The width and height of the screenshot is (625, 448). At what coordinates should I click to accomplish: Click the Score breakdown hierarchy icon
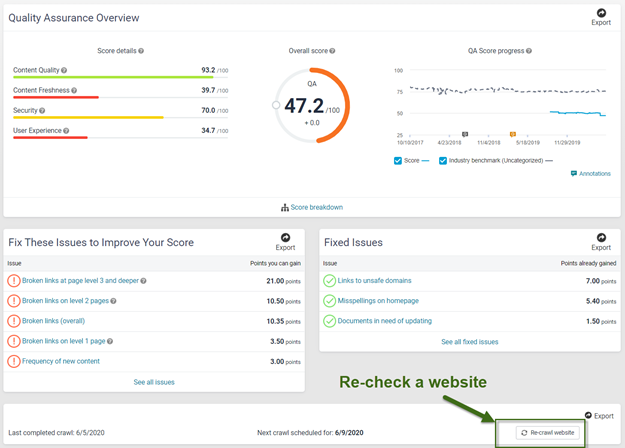(285, 208)
